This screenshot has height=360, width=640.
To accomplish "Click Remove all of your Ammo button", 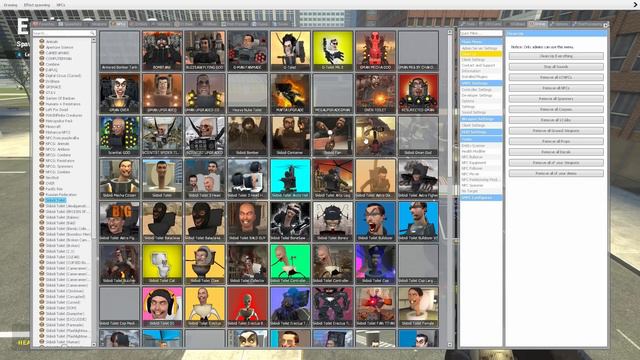I will pyautogui.click(x=556, y=173).
